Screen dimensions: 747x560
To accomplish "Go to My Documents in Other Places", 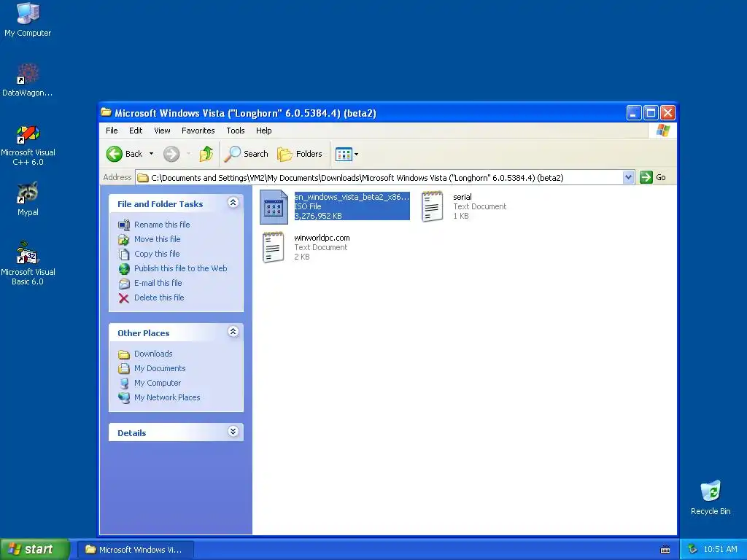I will [160, 368].
